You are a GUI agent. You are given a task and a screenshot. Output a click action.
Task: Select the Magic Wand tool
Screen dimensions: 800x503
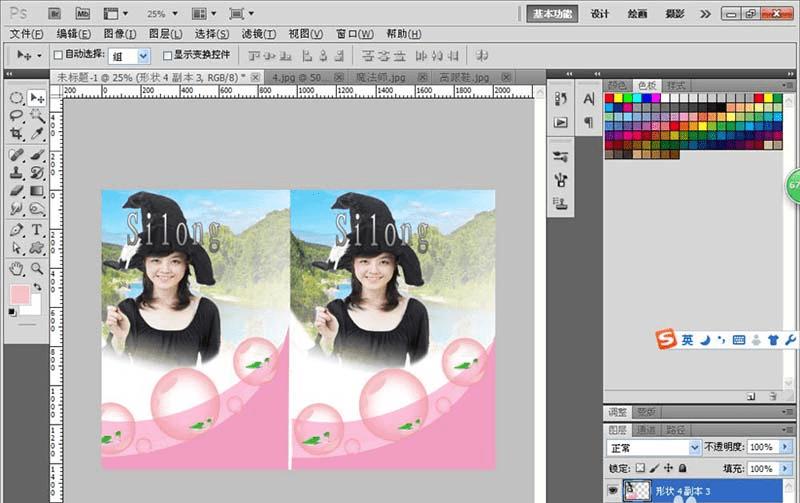click(37, 115)
